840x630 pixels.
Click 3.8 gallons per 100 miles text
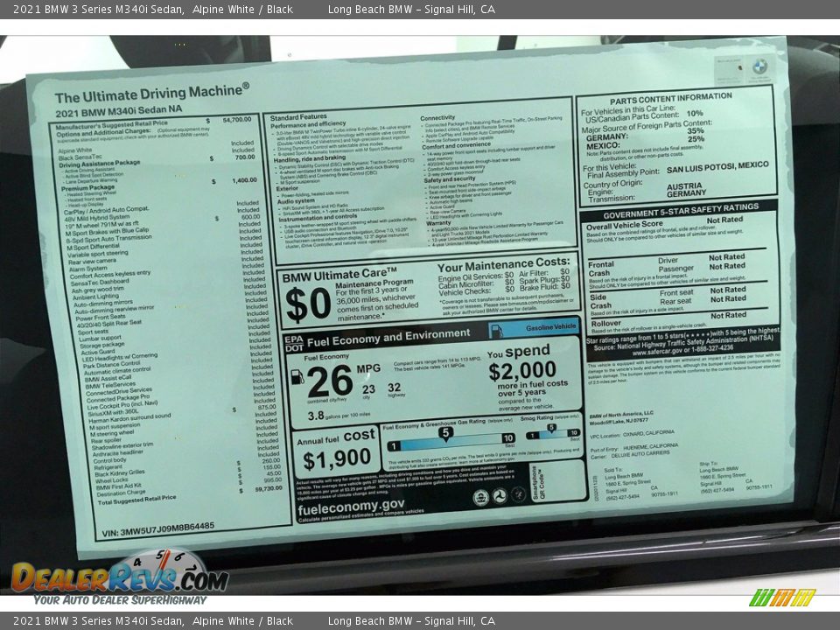coord(339,415)
